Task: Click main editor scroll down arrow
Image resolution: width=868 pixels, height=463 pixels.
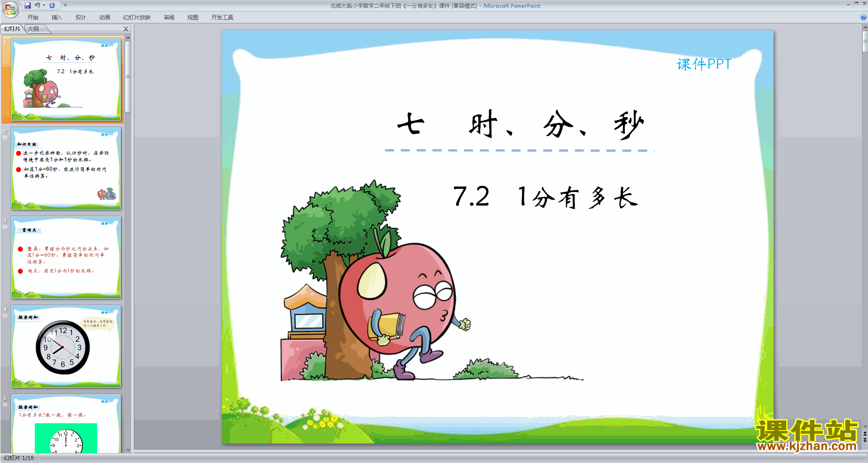Action: coord(865,426)
